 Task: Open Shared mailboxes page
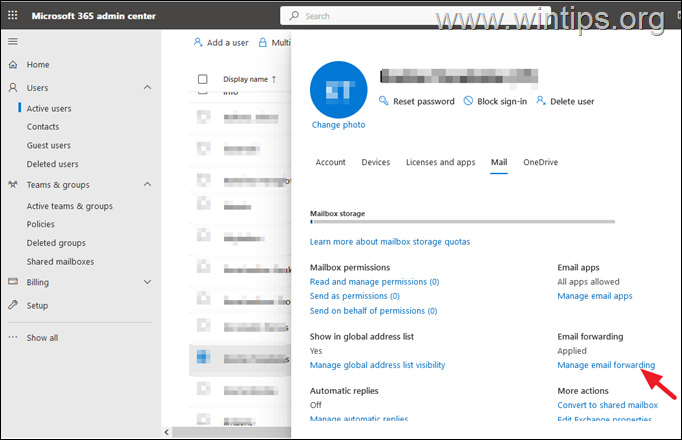[60, 262]
